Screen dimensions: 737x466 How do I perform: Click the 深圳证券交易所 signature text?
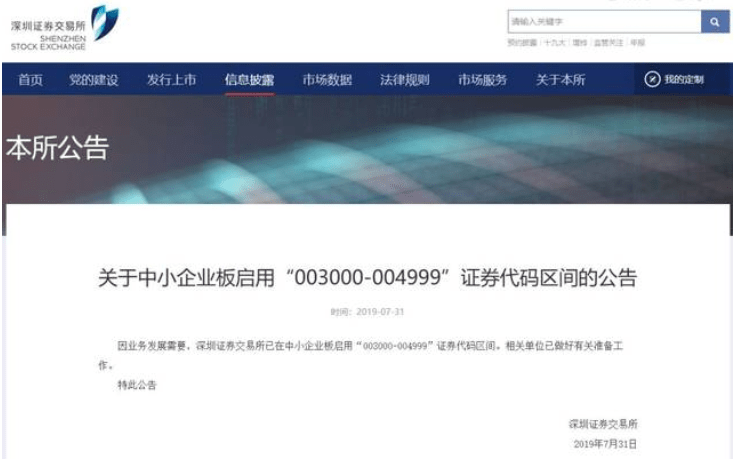[x=603, y=424]
